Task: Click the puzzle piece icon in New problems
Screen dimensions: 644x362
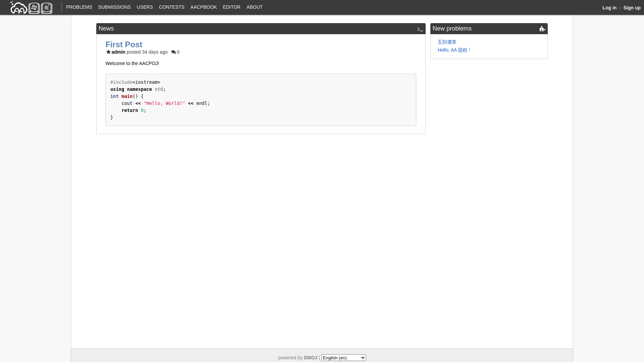Action: pos(542,29)
